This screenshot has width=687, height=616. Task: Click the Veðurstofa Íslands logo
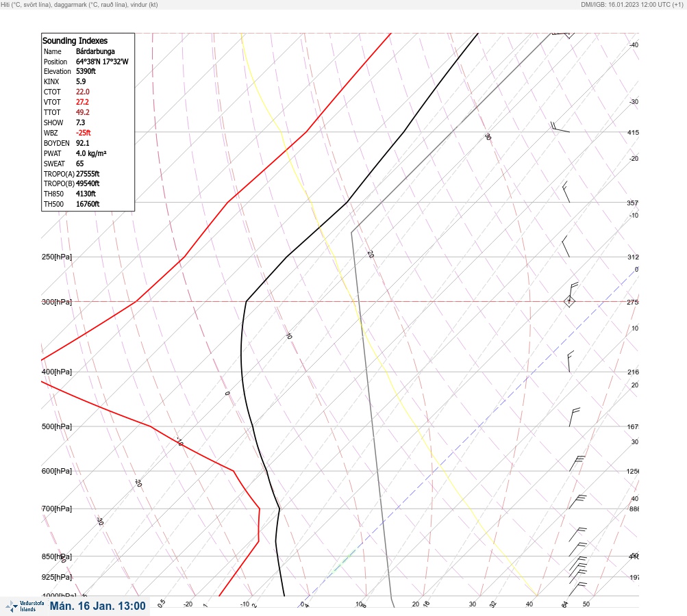(25, 606)
